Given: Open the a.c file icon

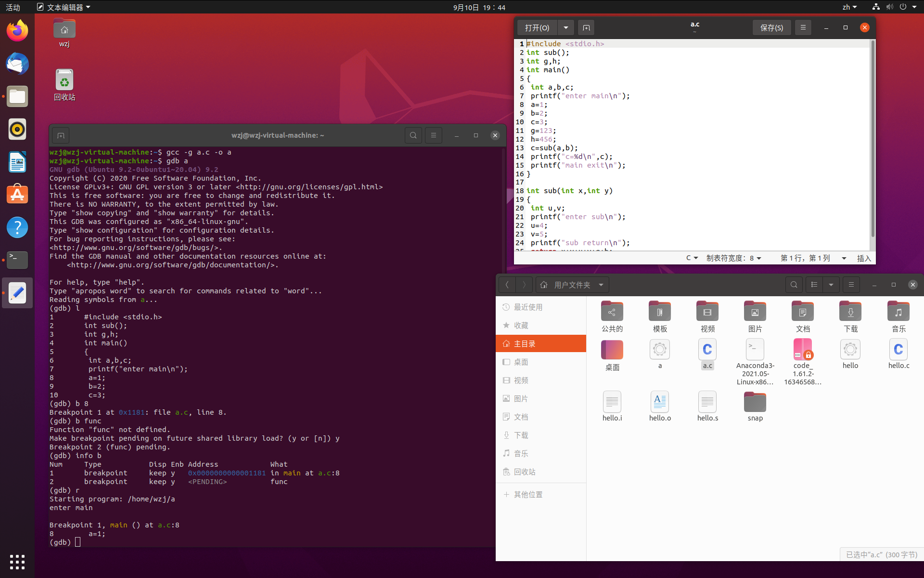Looking at the screenshot, I should [x=707, y=350].
